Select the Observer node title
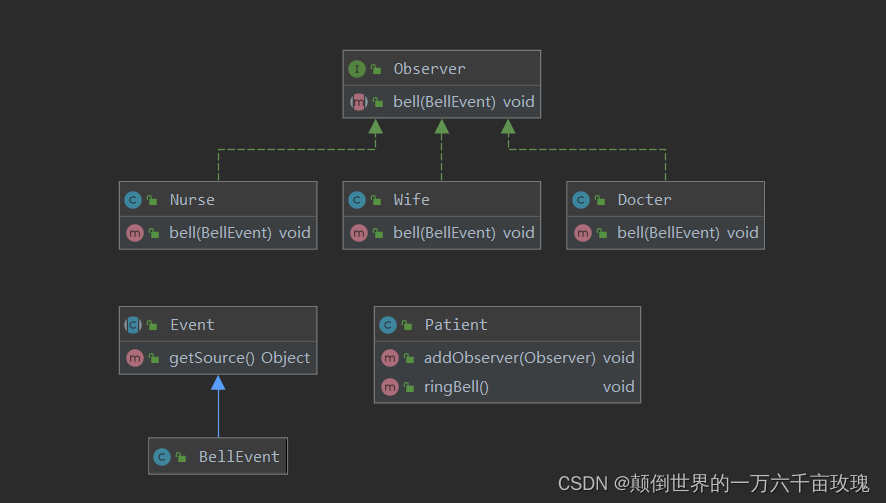 pyautogui.click(x=429, y=69)
